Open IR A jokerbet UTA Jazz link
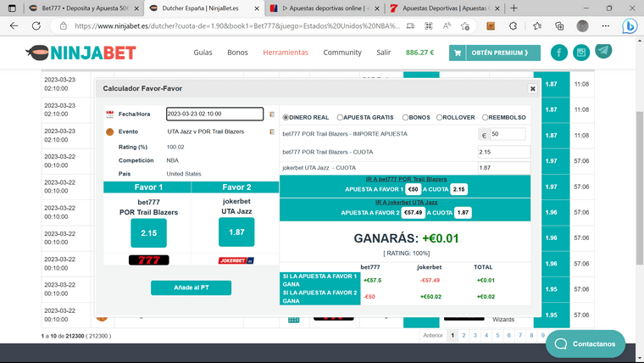The width and height of the screenshot is (644, 363). [x=406, y=202]
